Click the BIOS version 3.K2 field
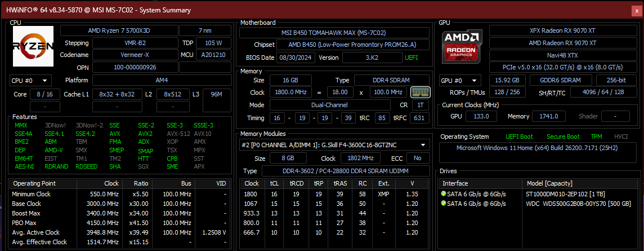This screenshot has height=251, width=644. 372,58
